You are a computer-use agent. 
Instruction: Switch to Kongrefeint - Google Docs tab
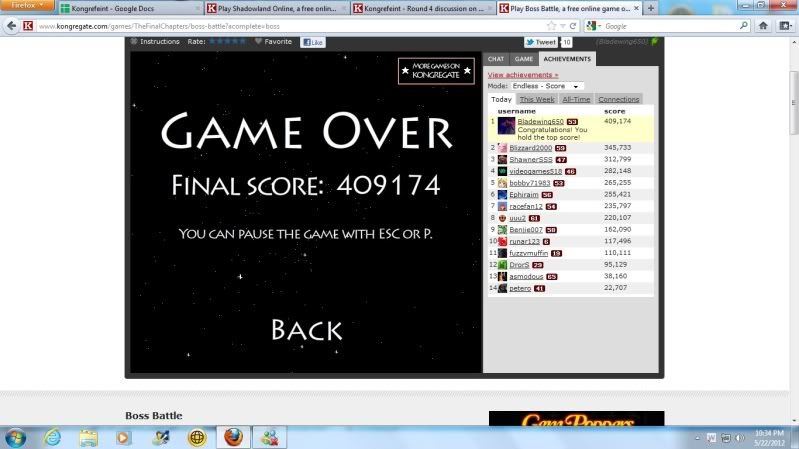click(129, 8)
